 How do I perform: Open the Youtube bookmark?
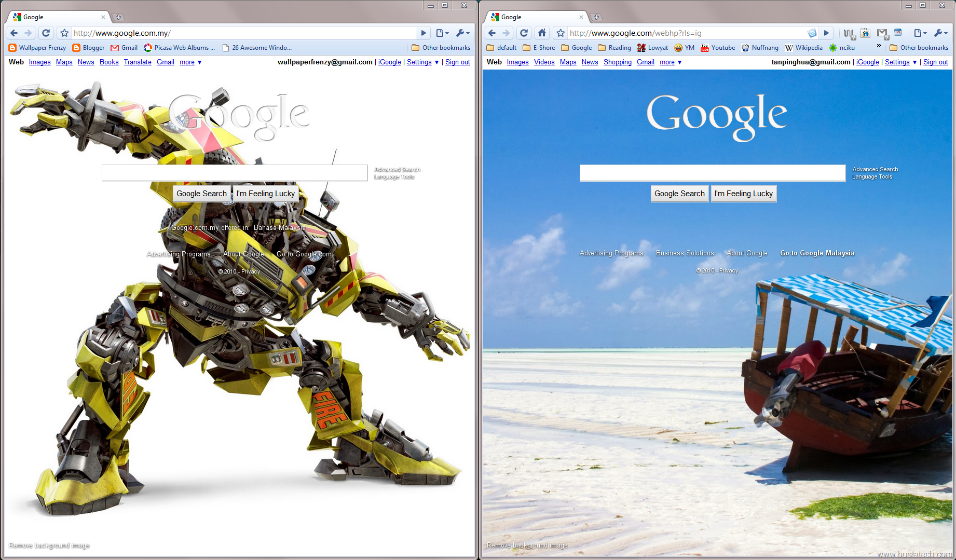(x=718, y=48)
